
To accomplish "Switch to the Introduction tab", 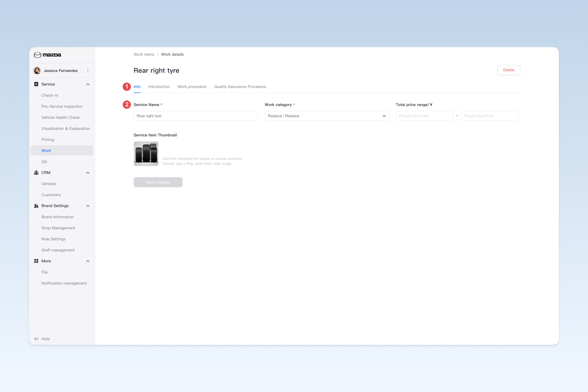I will (x=159, y=87).
